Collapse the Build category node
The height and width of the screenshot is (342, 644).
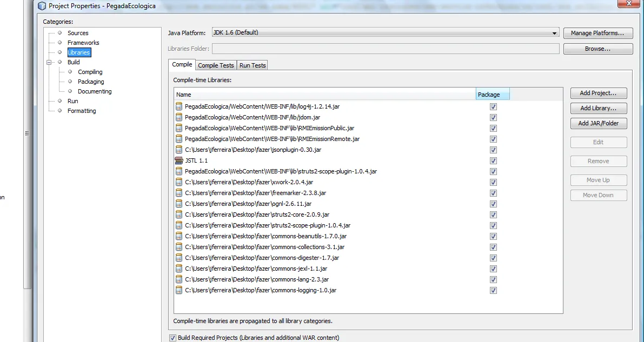pyautogui.click(x=49, y=63)
